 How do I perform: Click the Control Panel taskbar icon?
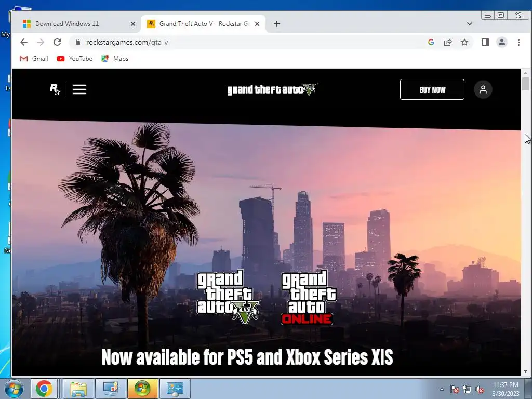(x=175, y=389)
